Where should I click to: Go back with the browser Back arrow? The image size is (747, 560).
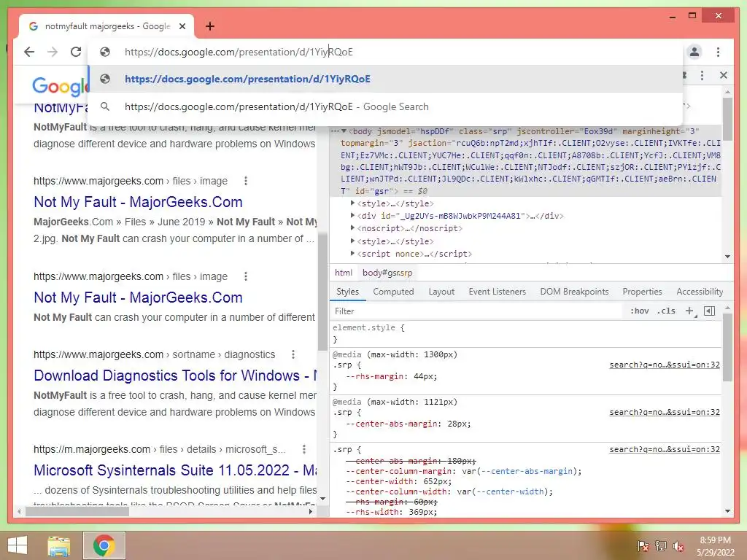click(29, 52)
